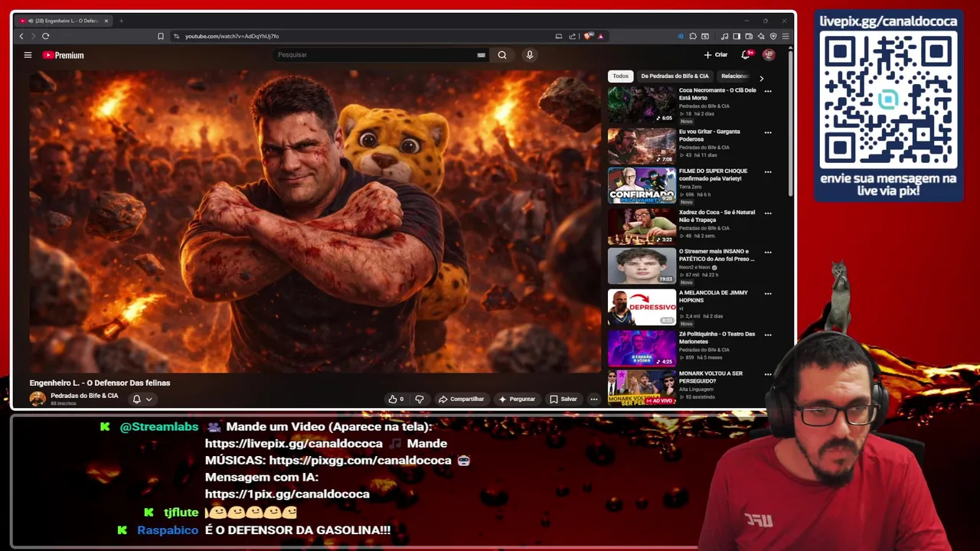Like the video with thumbs up
This screenshot has width=980, height=551.
click(395, 399)
